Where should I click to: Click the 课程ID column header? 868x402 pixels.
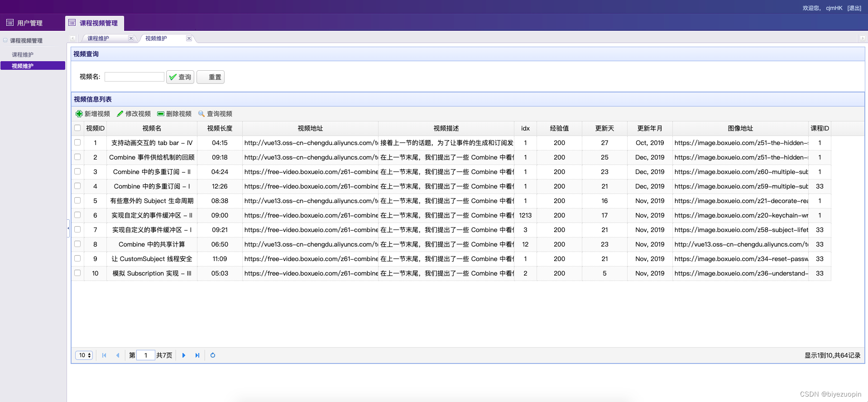point(820,128)
